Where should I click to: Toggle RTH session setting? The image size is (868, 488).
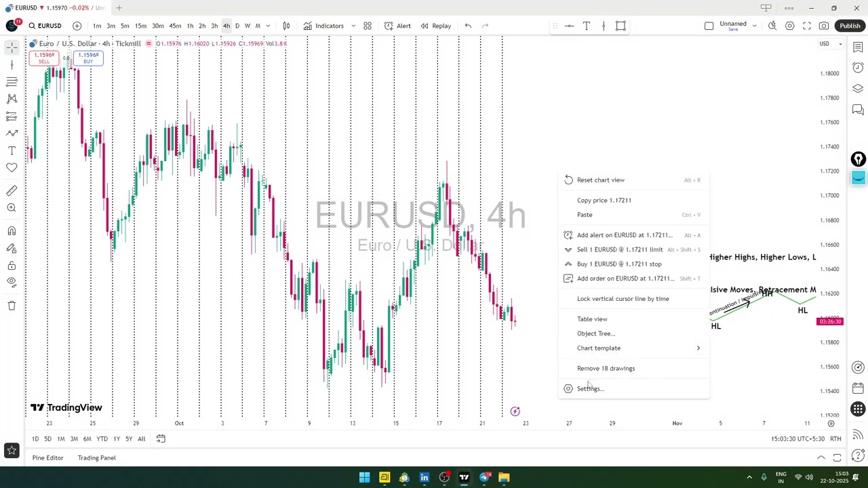coord(835,439)
